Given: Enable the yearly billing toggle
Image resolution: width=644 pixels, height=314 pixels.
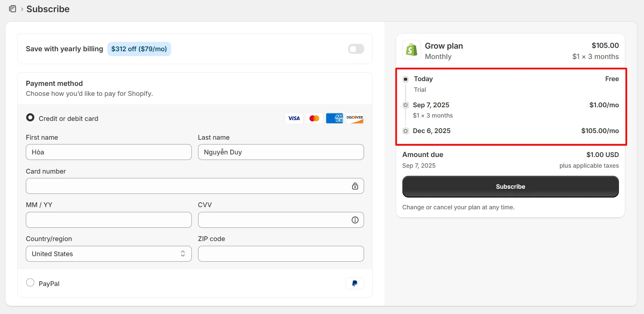Looking at the screenshot, I should pyautogui.click(x=356, y=49).
